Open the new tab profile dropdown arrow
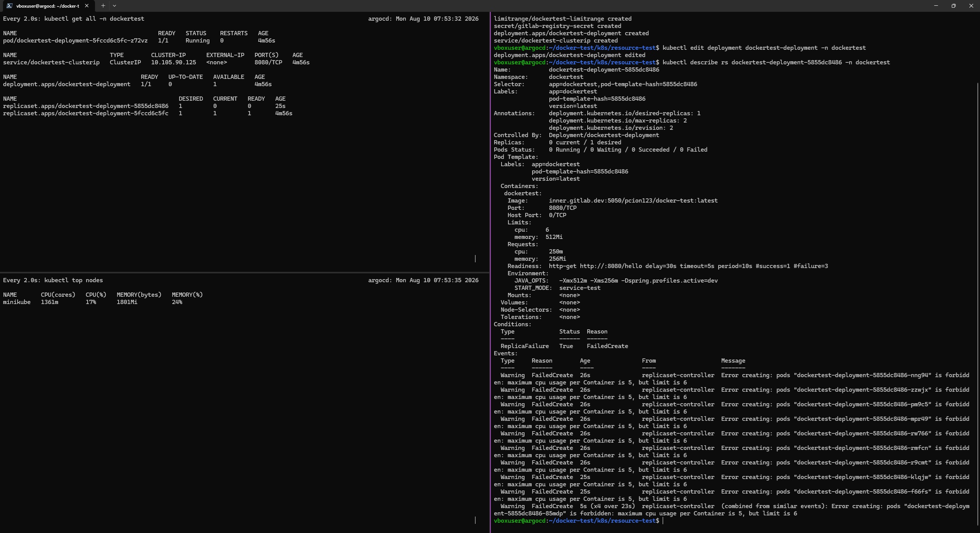The image size is (980, 533). tap(114, 6)
